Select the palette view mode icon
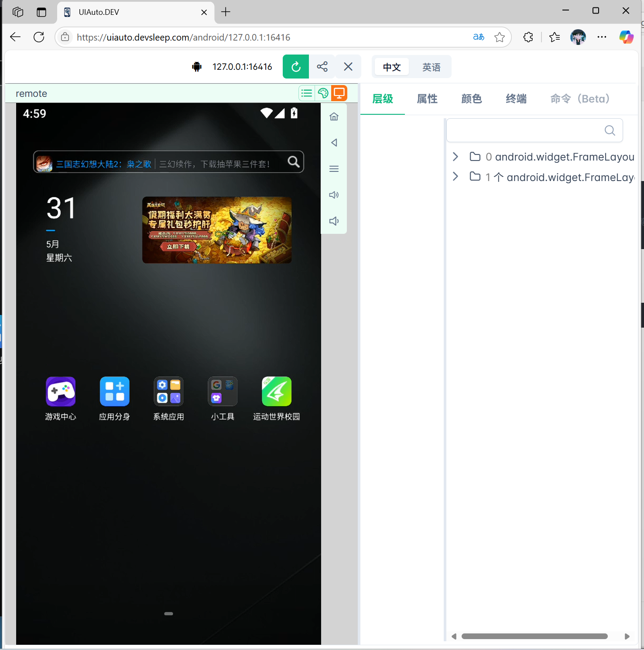 click(x=323, y=93)
